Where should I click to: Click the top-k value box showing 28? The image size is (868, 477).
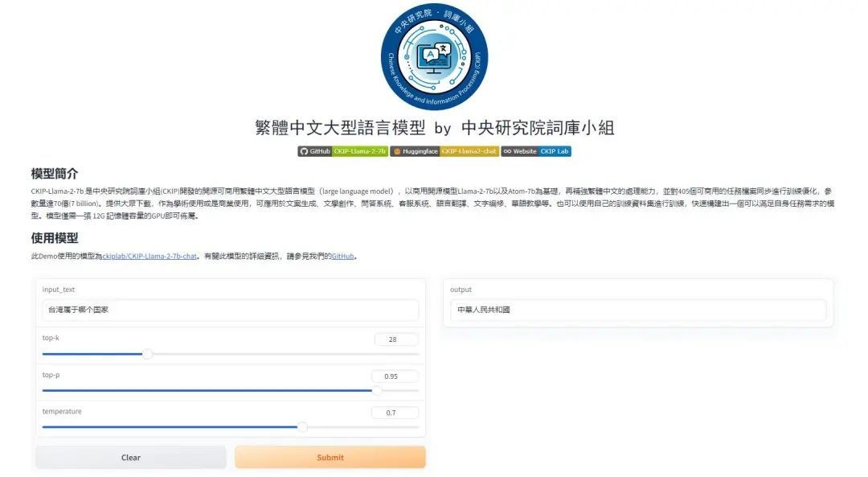coord(395,339)
